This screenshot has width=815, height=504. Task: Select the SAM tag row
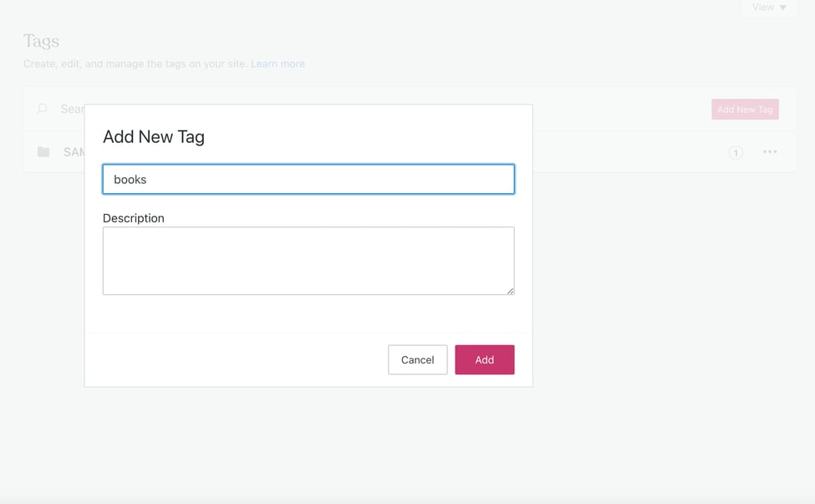point(75,151)
